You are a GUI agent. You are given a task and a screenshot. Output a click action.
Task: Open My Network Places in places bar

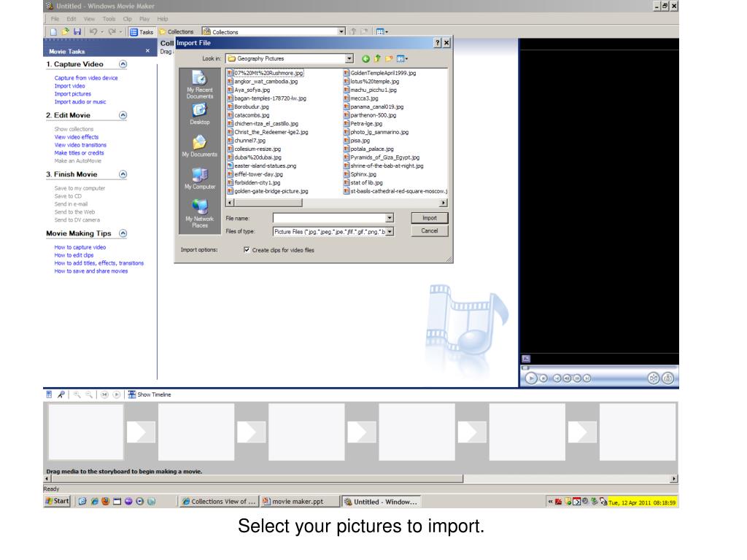pyautogui.click(x=200, y=214)
